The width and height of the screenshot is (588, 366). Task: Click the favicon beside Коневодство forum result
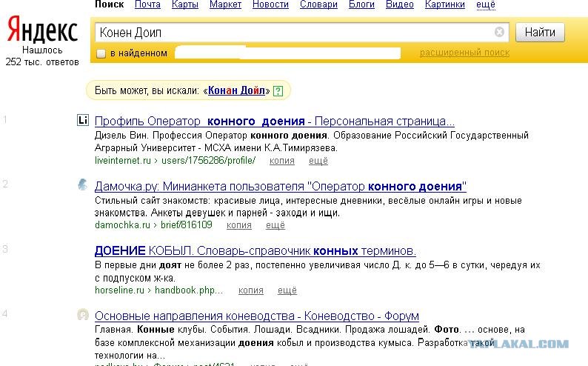pyautogui.click(x=83, y=314)
